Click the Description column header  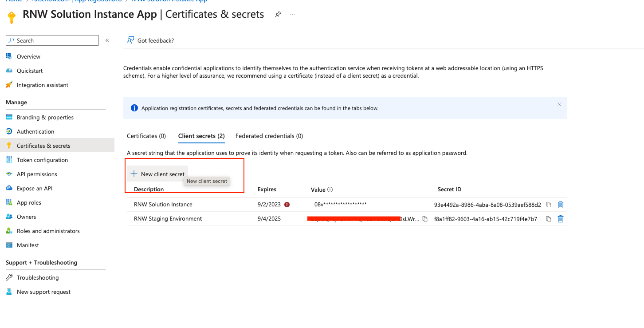click(x=149, y=190)
